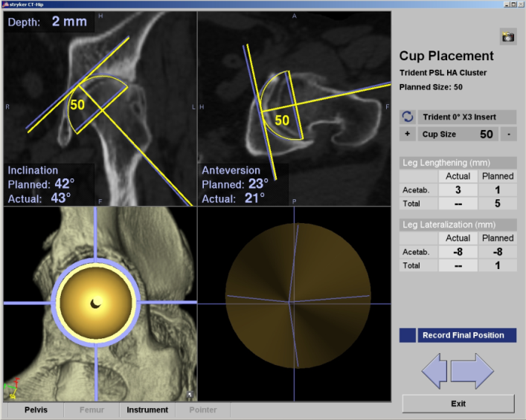Click Leg Lengthening Acetab. Planned value 1
The image size is (526, 420).
click(498, 190)
